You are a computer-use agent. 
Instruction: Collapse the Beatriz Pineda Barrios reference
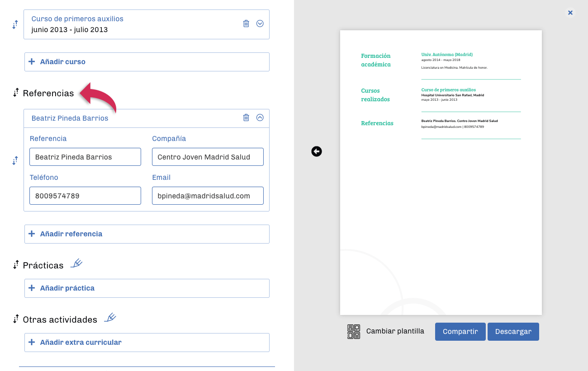[x=260, y=117]
